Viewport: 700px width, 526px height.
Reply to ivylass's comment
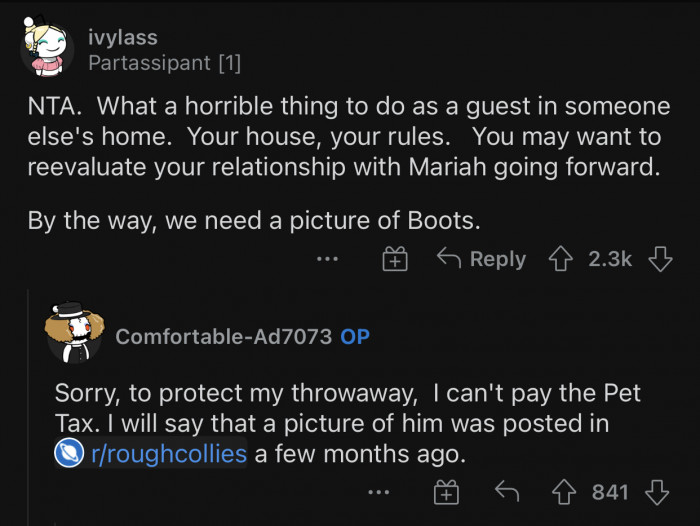point(482,259)
